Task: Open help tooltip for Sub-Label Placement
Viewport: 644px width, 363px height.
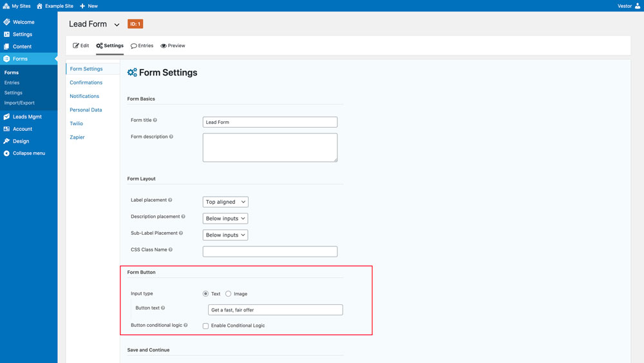Action: tap(181, 233)
